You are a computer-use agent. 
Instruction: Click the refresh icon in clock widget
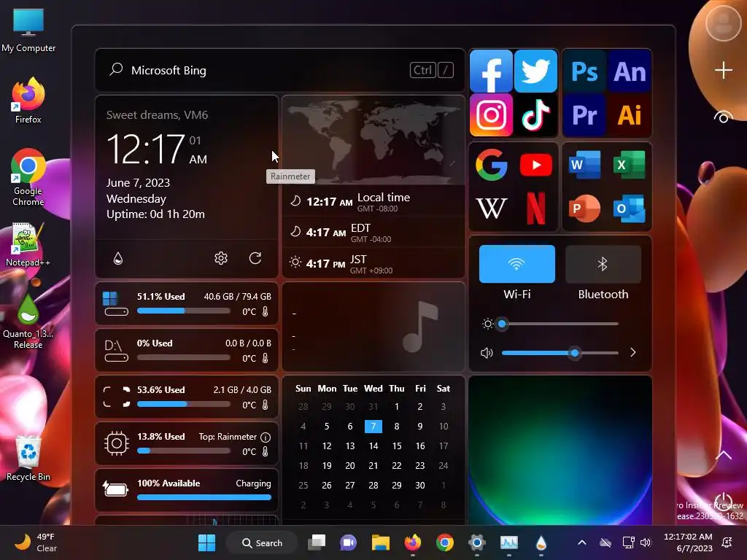(255, 258)
